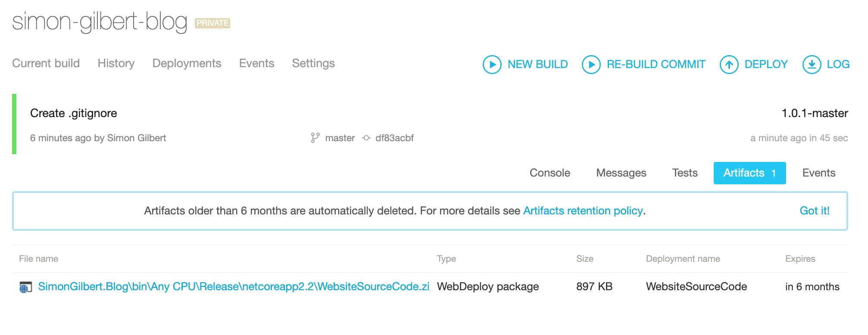Click the DEPLOY label
The height and width of the screenshot is (335, 868).
pyautogui.click(x=766, y=65)
